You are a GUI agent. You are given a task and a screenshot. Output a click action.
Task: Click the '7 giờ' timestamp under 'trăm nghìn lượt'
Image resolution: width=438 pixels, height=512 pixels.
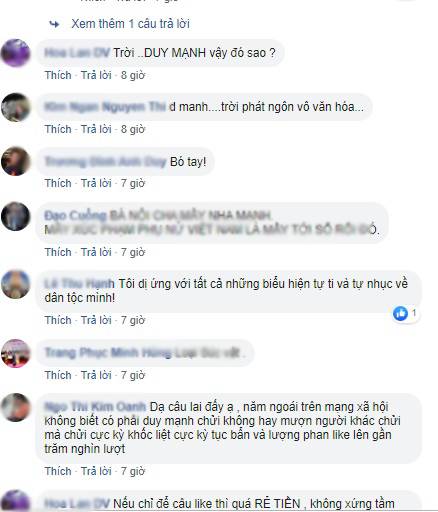pyautogui.click(x=133, y=471)
